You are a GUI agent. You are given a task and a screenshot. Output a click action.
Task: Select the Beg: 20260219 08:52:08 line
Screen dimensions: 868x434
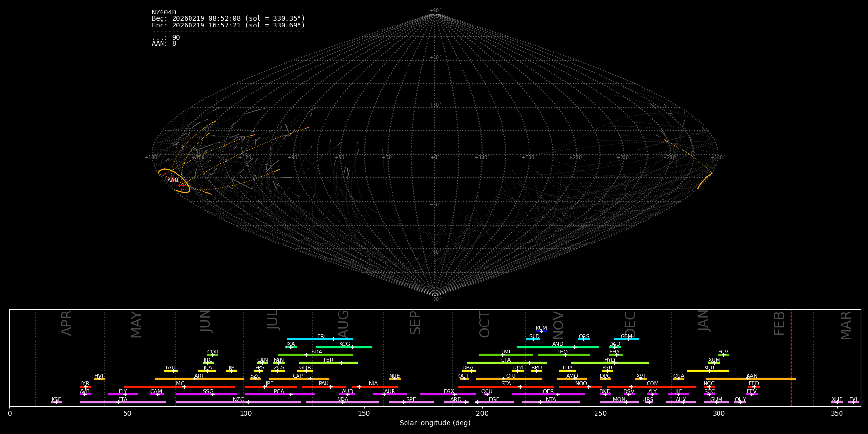229,19
